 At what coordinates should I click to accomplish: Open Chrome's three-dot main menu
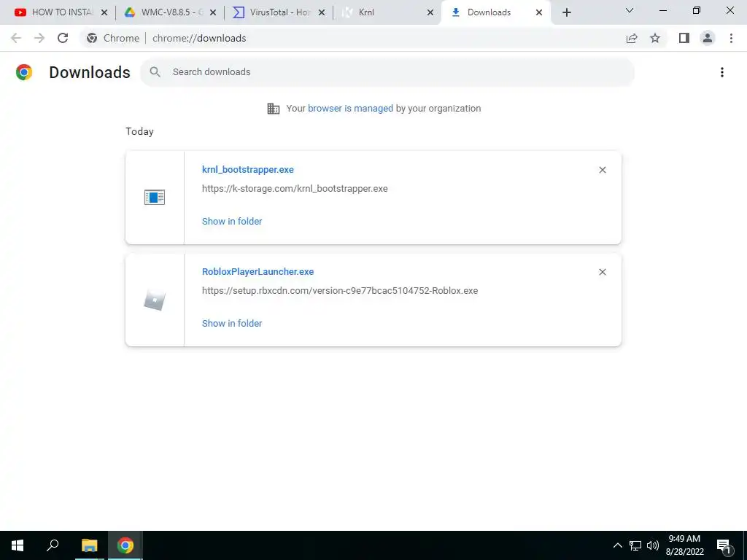point(731,38)
